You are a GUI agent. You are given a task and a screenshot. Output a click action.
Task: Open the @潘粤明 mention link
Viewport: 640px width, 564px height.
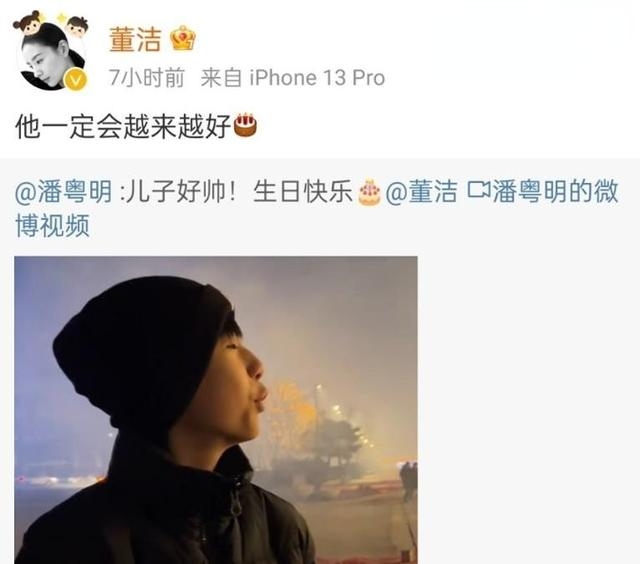63,191
